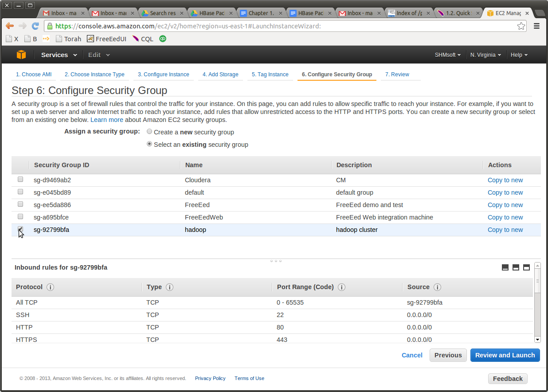The width and height of the screenshot is (548, 392).
Task: Select an existing security group option
Action: pos(149,144)
